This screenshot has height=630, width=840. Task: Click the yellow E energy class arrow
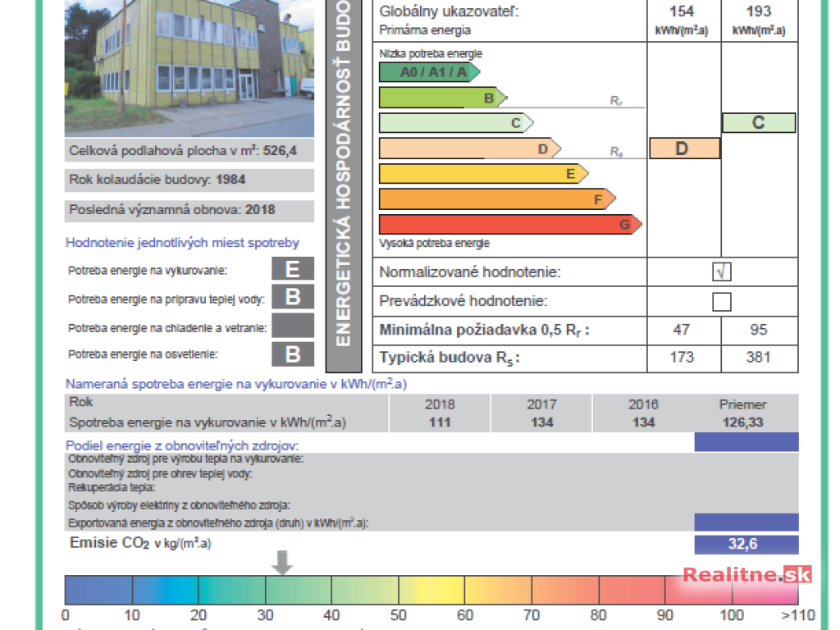pos(482,174)
